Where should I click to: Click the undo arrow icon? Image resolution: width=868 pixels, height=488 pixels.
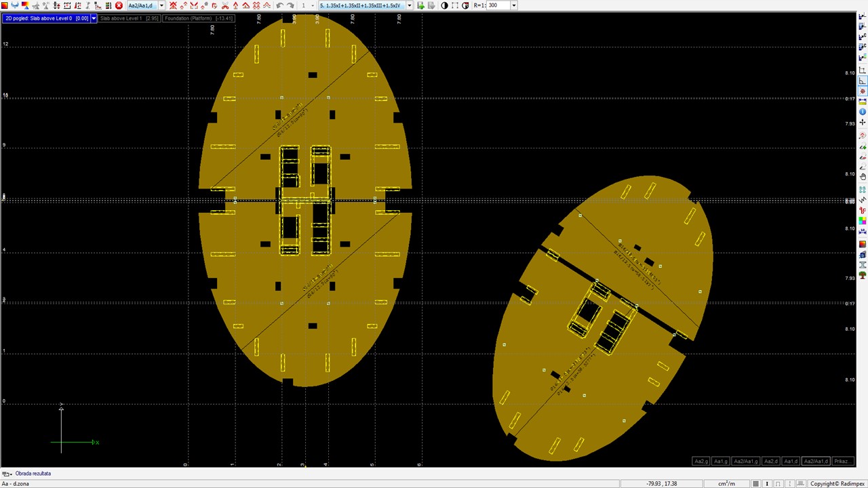click(280, 5)
